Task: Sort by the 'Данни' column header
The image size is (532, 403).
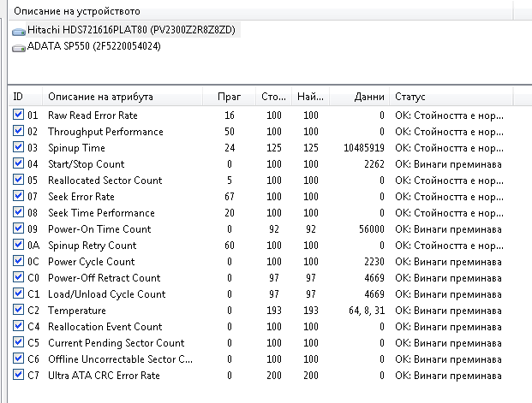Action: [359, 97]
